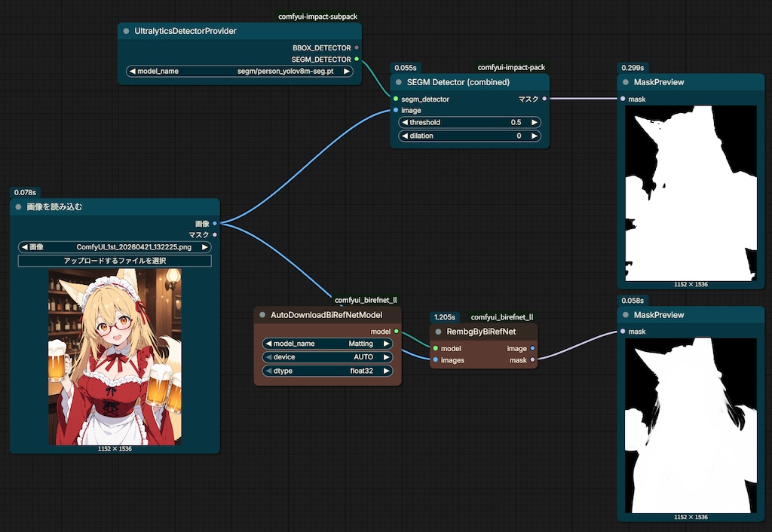Switch model_name Matting to the next option

tap(387, 344)
